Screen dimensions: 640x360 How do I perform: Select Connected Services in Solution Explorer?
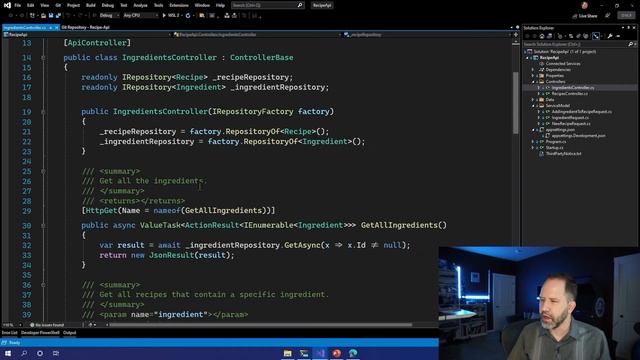pyautogui.click(x=563, y=64)
